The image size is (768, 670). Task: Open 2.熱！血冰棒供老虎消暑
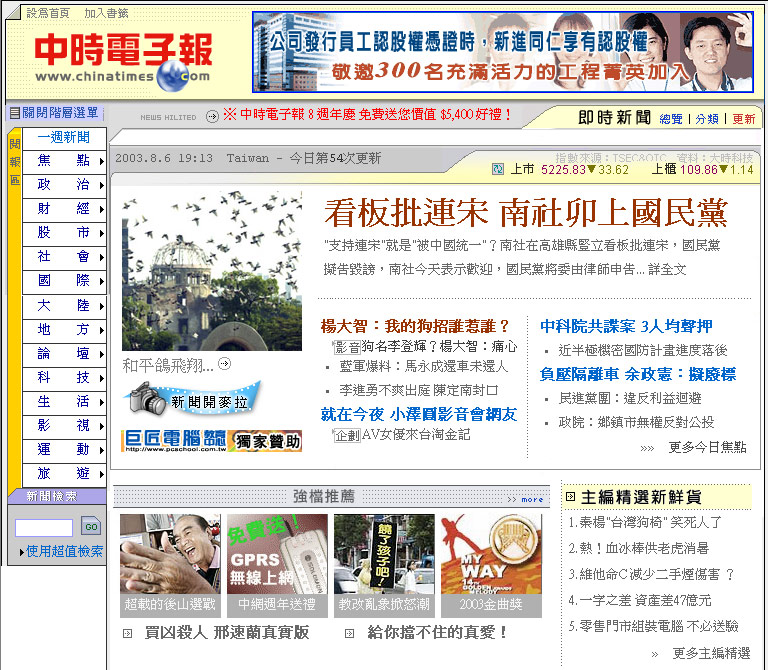[x=638, y=548]
